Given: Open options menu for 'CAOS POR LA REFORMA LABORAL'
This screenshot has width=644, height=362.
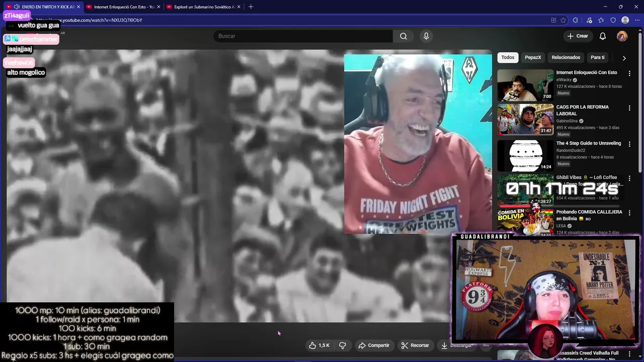Looking at the screenshot, I should [629, 108].
